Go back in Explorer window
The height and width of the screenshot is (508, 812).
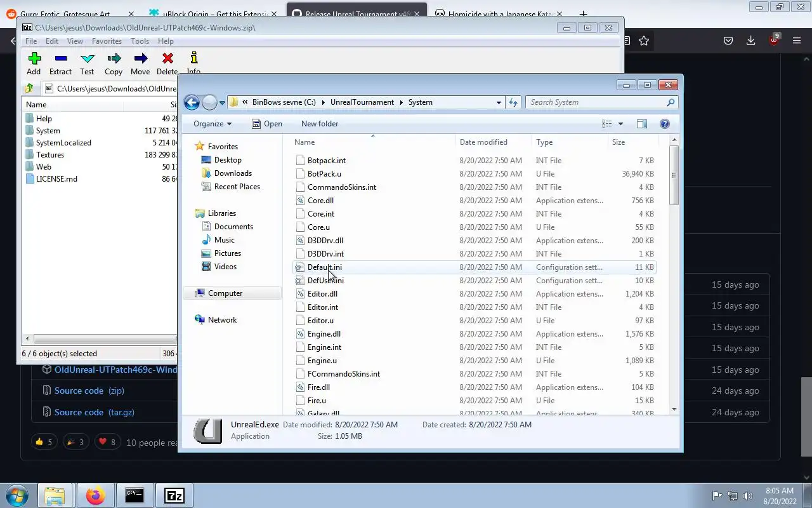click(192, 102)
